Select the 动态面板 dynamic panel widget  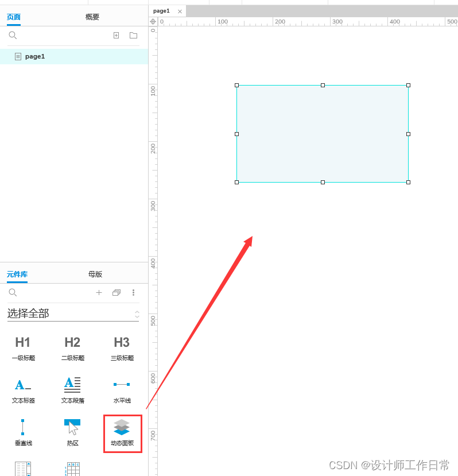point(122,433)
